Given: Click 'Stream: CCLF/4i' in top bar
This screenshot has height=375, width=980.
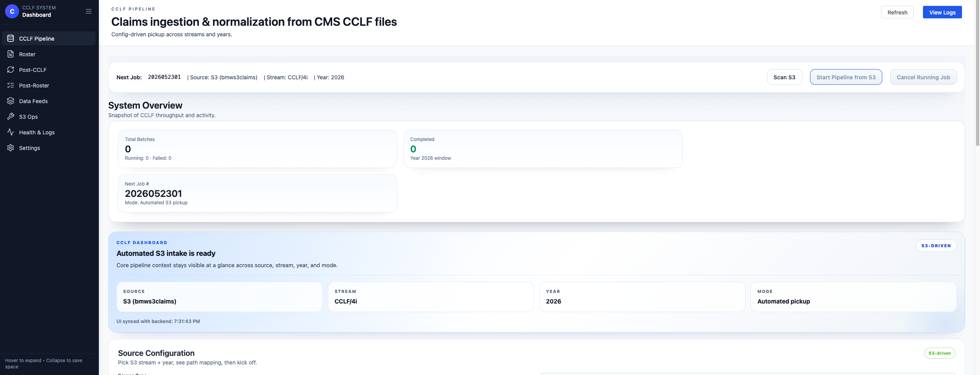Looking at the screenshot, I should [x=287, y=77].
